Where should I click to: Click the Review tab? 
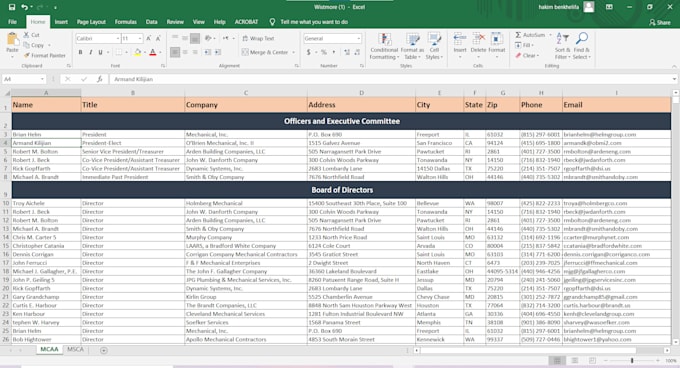click(x=175, y=22)
